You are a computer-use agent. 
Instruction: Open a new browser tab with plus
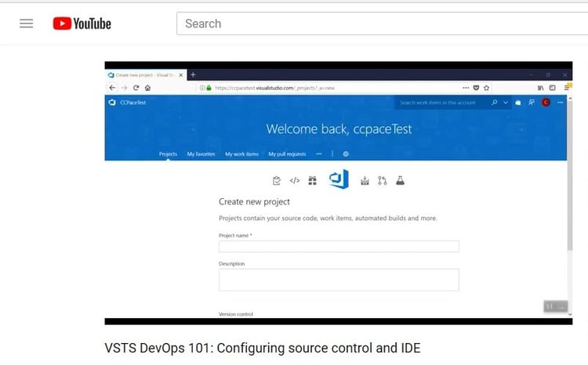coord(193,74)
